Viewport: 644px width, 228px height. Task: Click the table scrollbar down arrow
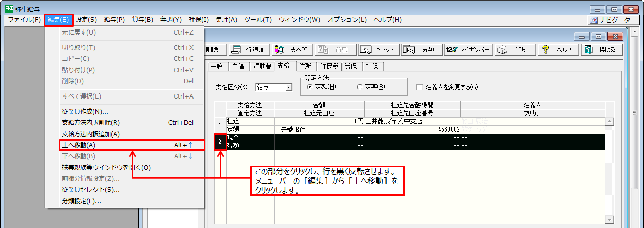(x=610, y=219)
